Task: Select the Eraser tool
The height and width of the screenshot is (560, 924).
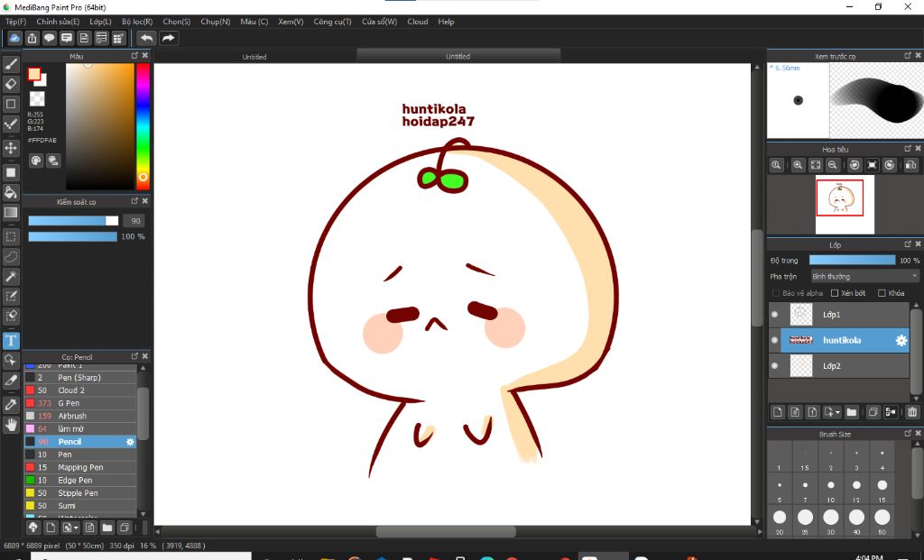Action: [x=11, y=84]
